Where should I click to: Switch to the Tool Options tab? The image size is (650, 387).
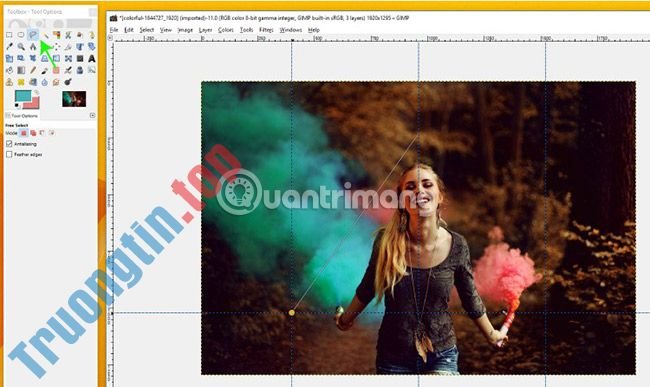coord(22,116)
